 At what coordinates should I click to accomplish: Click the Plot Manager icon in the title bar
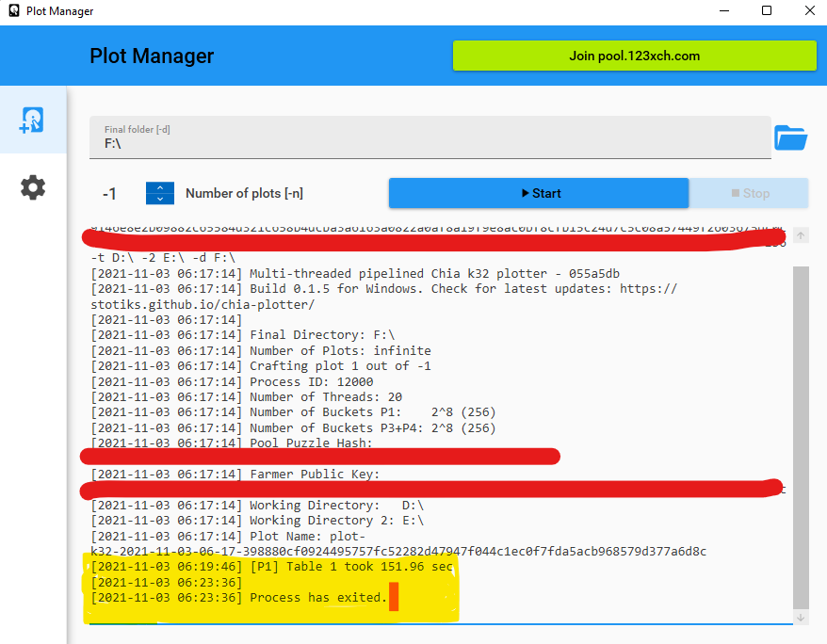coord(13,10)
